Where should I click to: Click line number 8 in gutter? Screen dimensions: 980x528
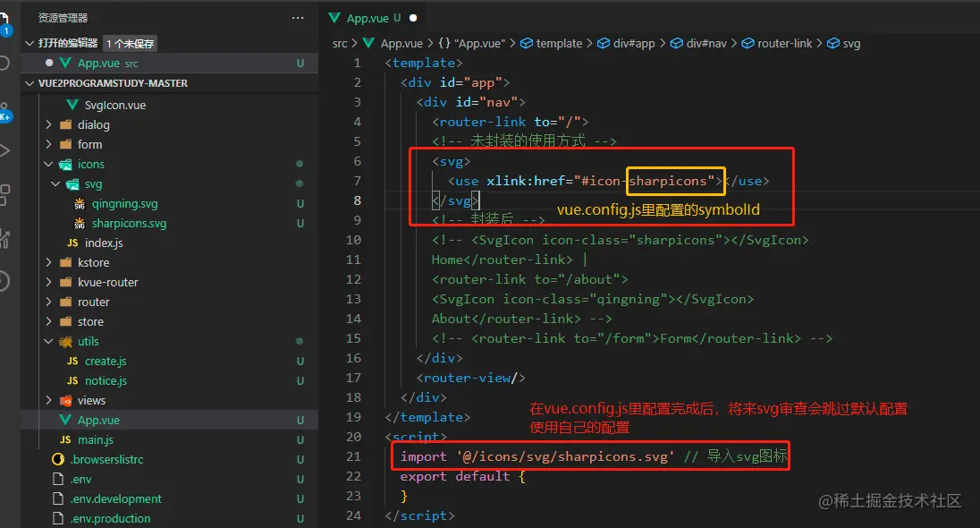(x=358, y=200)
